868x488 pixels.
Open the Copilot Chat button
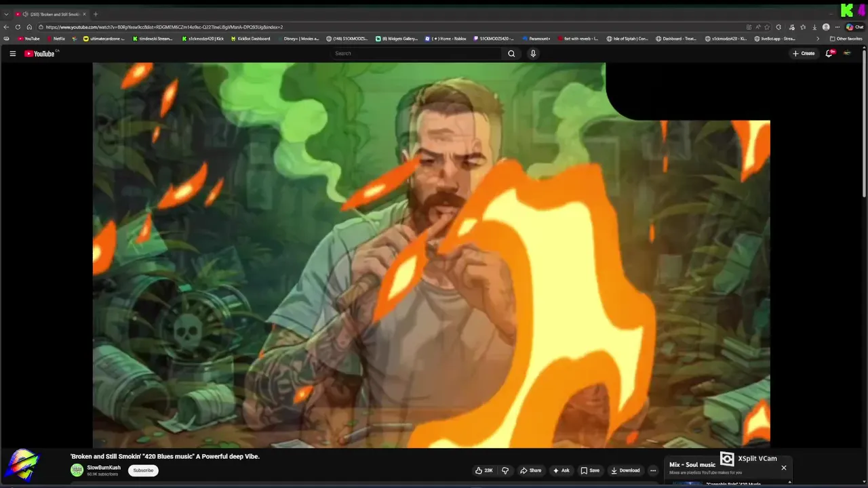854,27
